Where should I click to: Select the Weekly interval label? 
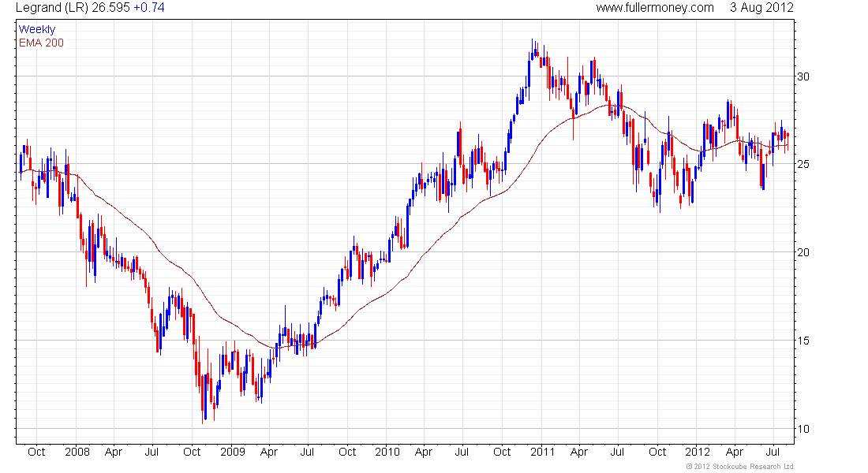pyautogui.click(x=37, y=30)
